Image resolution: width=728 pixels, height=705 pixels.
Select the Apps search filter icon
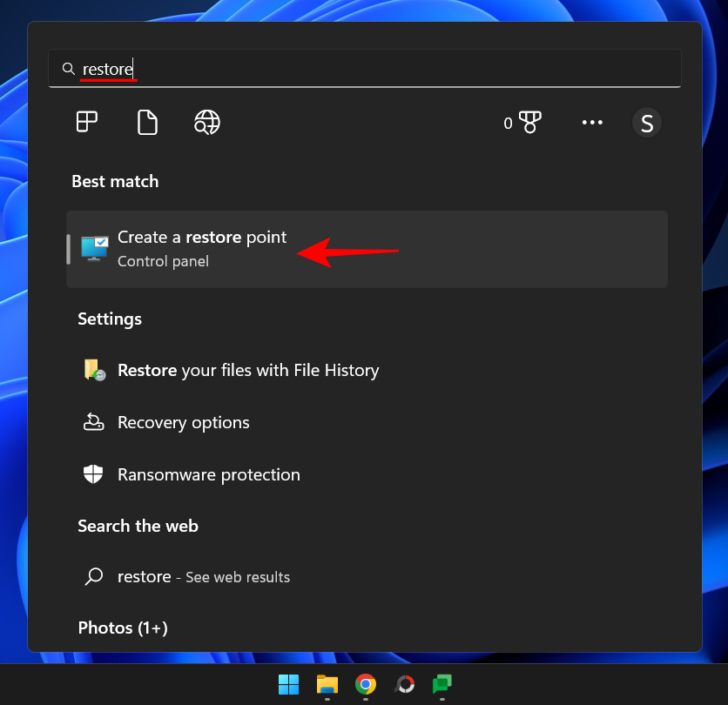pos(86,122)
